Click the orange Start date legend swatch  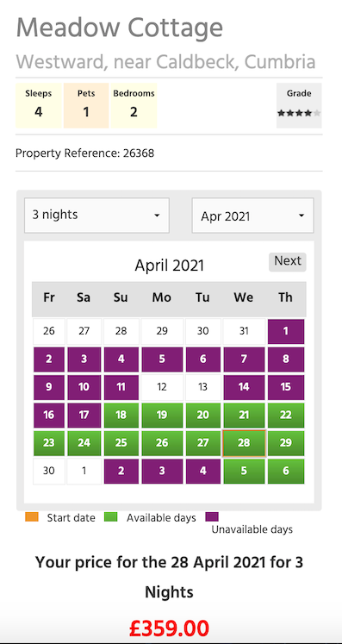(32, 516)
